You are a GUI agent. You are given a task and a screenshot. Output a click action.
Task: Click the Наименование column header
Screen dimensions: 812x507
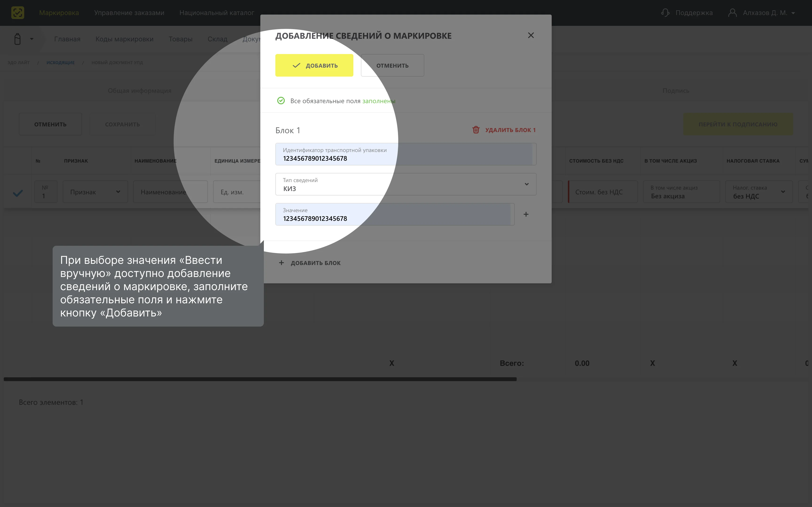(x=155, y=161)
